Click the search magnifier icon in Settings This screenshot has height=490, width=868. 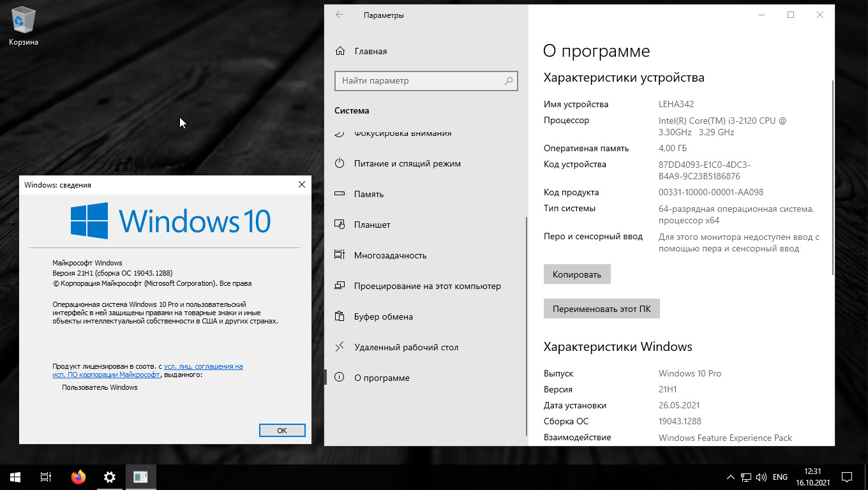(x=509, y=81)
